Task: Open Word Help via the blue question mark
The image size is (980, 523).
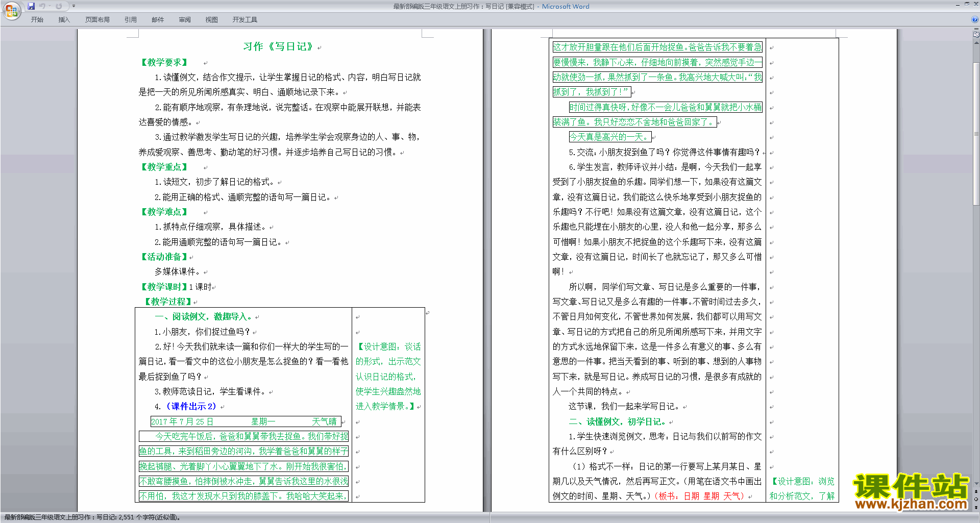Action: pos(975,19)
